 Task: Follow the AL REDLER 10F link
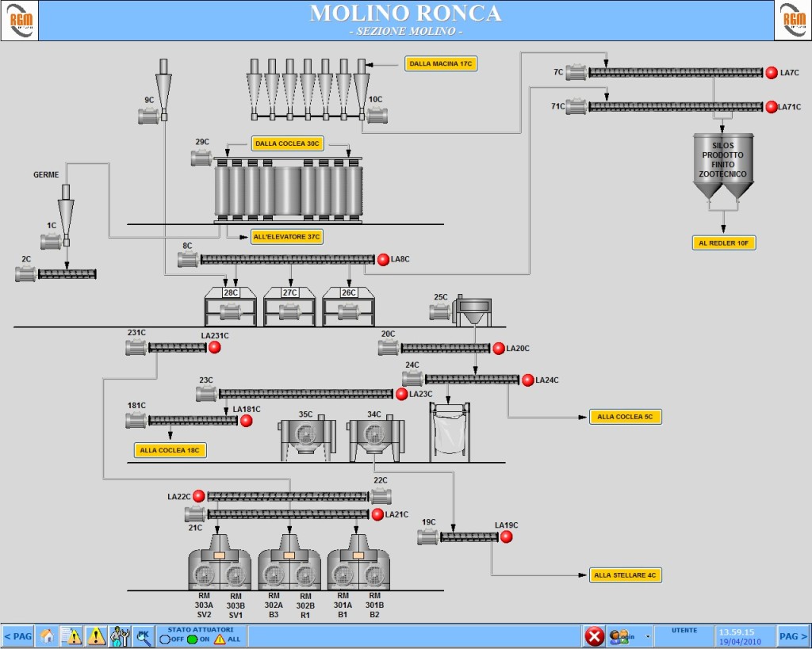(x=724, y=242)
